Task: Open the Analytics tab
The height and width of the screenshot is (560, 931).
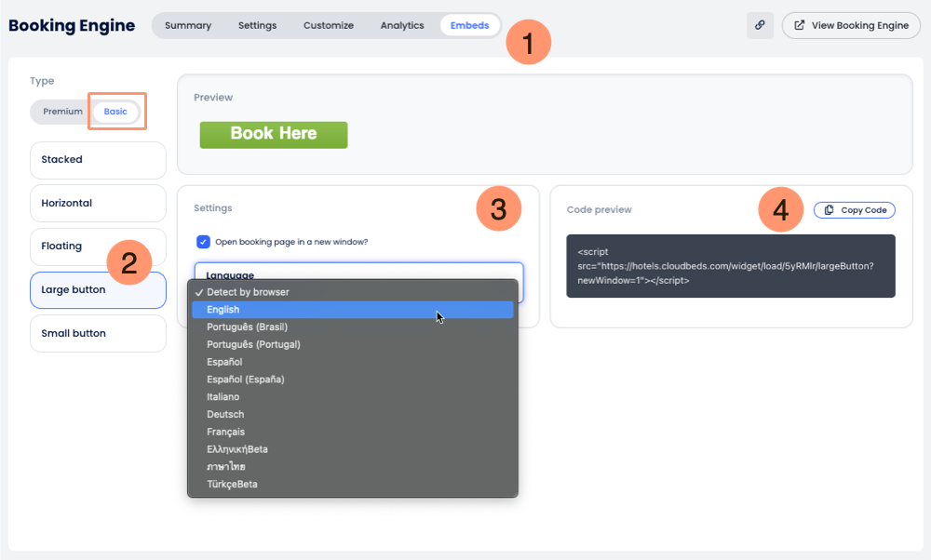Action: point(402,25)
